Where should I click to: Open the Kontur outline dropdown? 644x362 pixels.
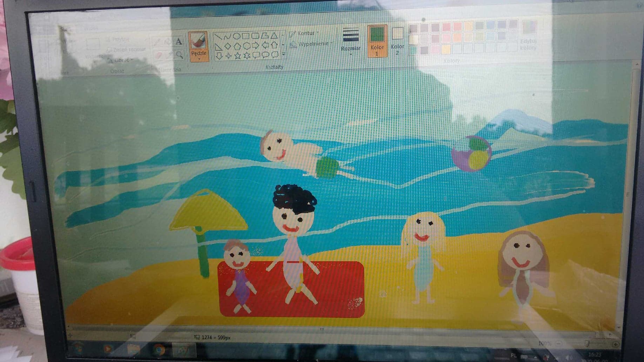coord(304,33)
